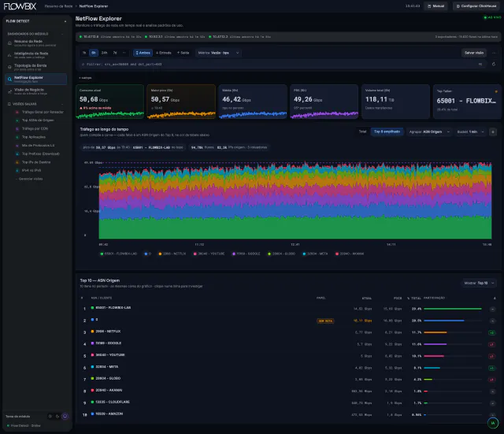
Task: Toggle legend series 20940 - AKAMAI
Action: coord(350,254)
